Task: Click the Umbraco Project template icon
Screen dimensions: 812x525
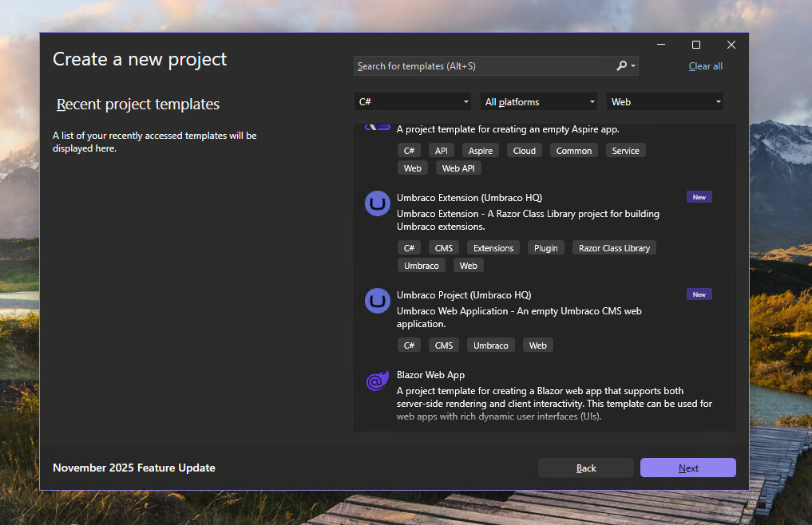Action: click(377, 301)
